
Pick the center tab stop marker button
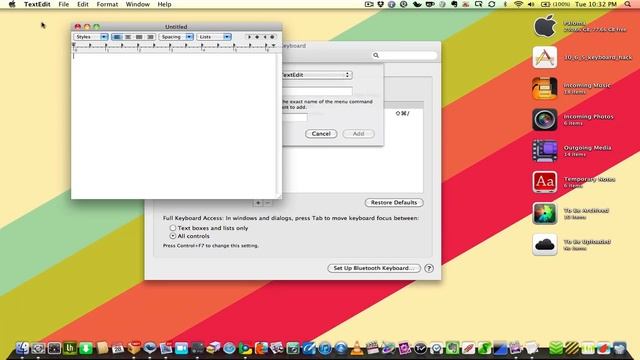coord(257,37)
